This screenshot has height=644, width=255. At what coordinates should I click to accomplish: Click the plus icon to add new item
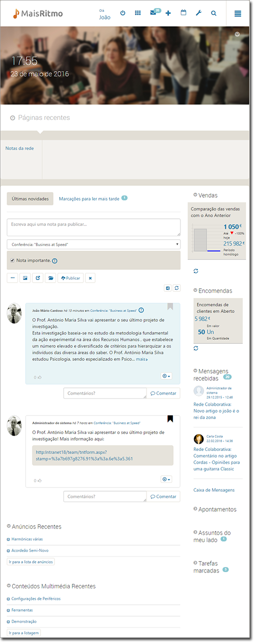tap(168, 13)
